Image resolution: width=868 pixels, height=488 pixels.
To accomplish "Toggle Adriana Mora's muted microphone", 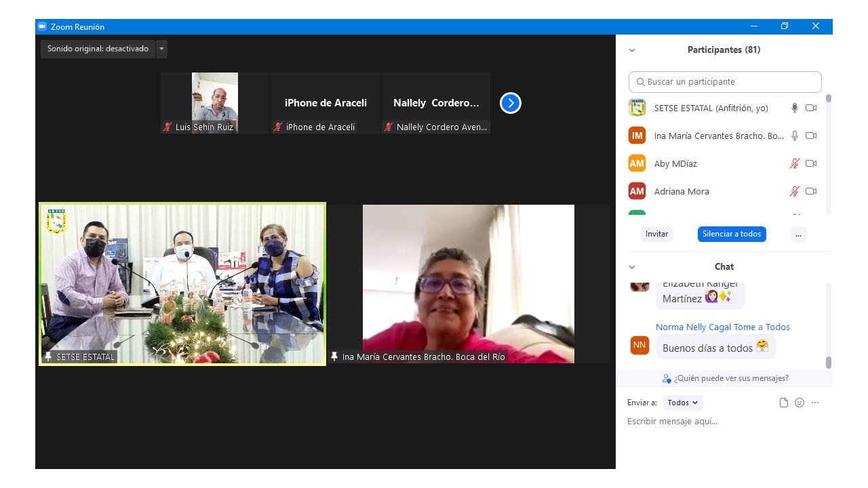I will 795,191.
